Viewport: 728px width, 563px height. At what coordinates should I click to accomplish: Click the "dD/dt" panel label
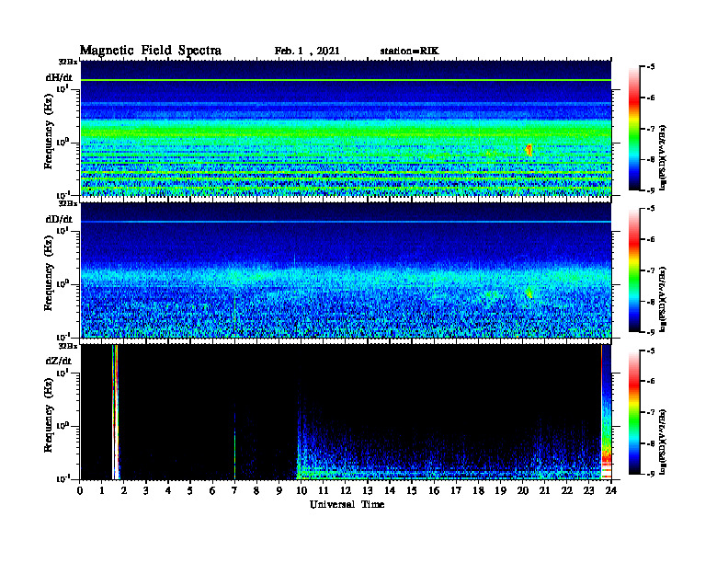(59, 219)
